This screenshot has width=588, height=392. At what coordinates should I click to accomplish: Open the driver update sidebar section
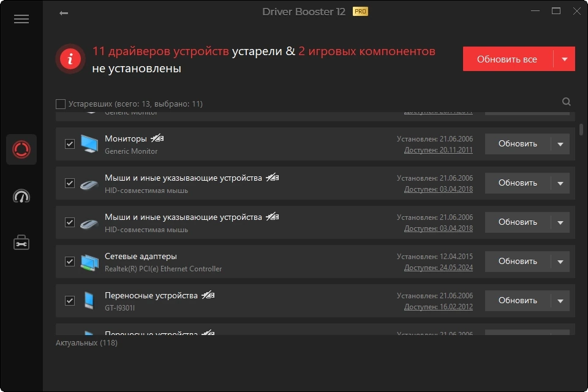(x=21, y=149)
